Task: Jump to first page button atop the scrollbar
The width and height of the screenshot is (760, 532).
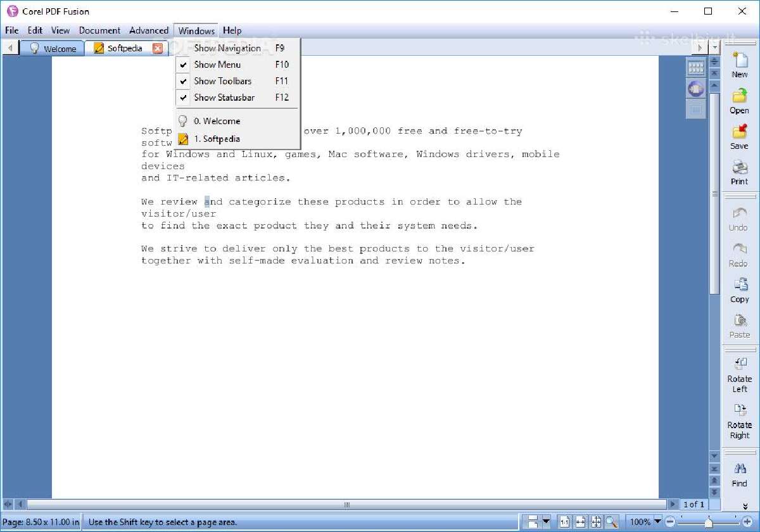Action: pos(714,73)
